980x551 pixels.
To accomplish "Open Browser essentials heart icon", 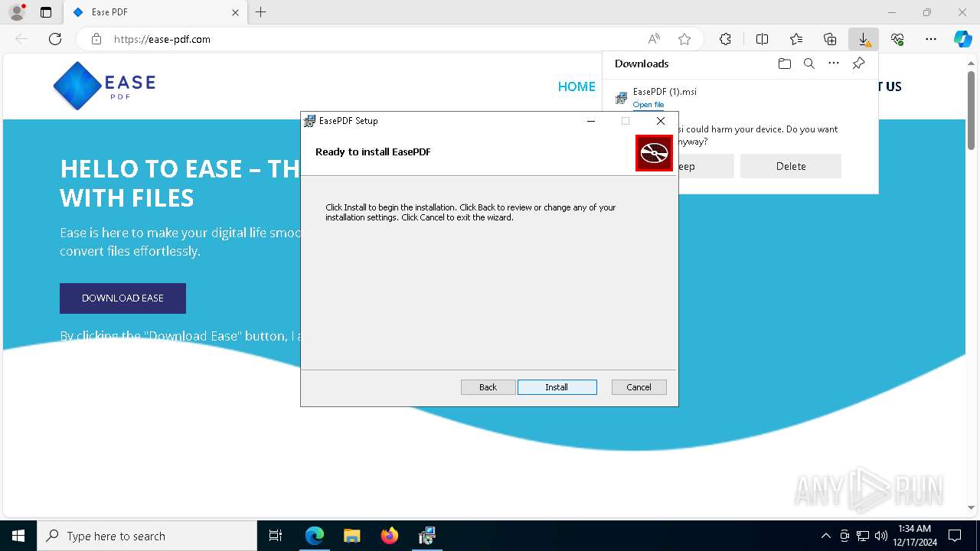I will (897, 39).
